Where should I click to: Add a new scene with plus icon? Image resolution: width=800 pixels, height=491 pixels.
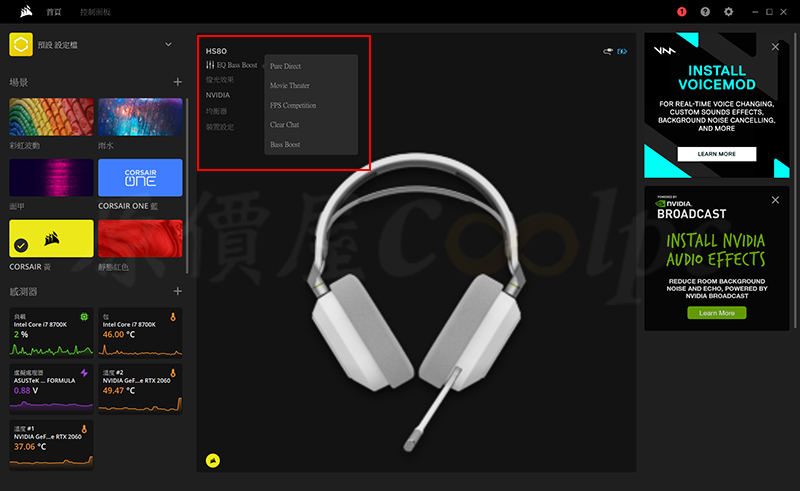[178, 82]
